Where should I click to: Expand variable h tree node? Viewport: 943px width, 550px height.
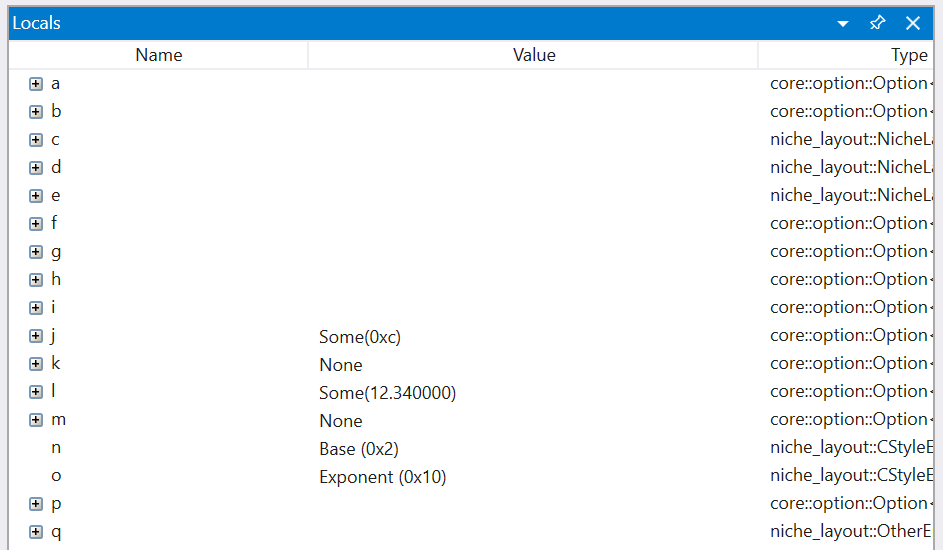[36, 280]
